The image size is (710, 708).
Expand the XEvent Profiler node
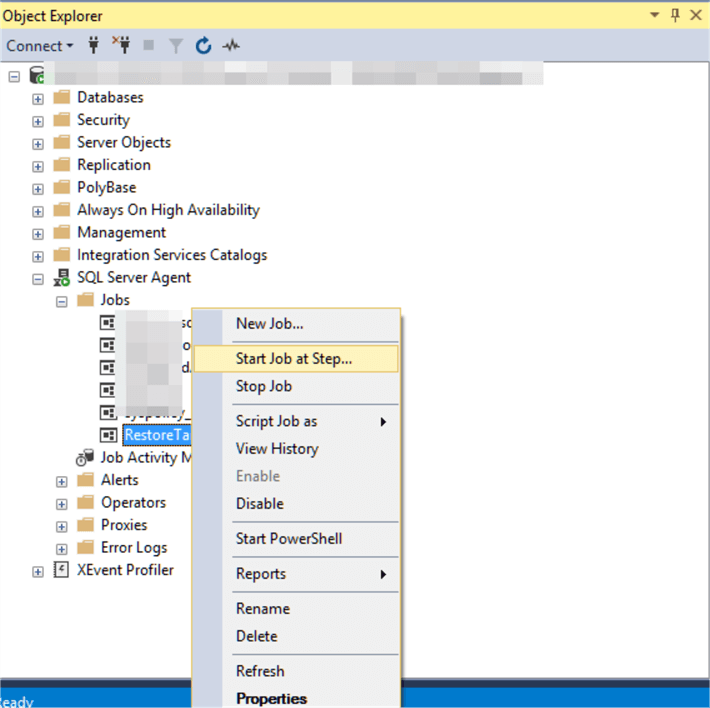pyautogui.click(x=38, y=572)
